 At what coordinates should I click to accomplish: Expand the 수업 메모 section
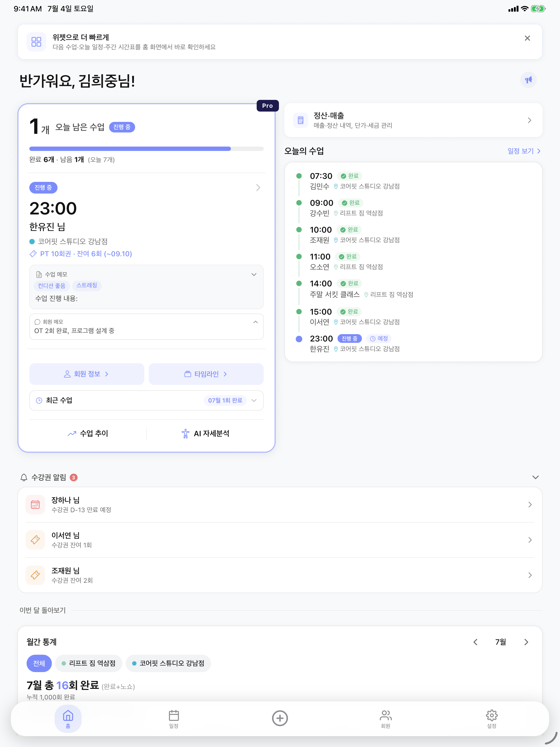click(x=254, y=274)
